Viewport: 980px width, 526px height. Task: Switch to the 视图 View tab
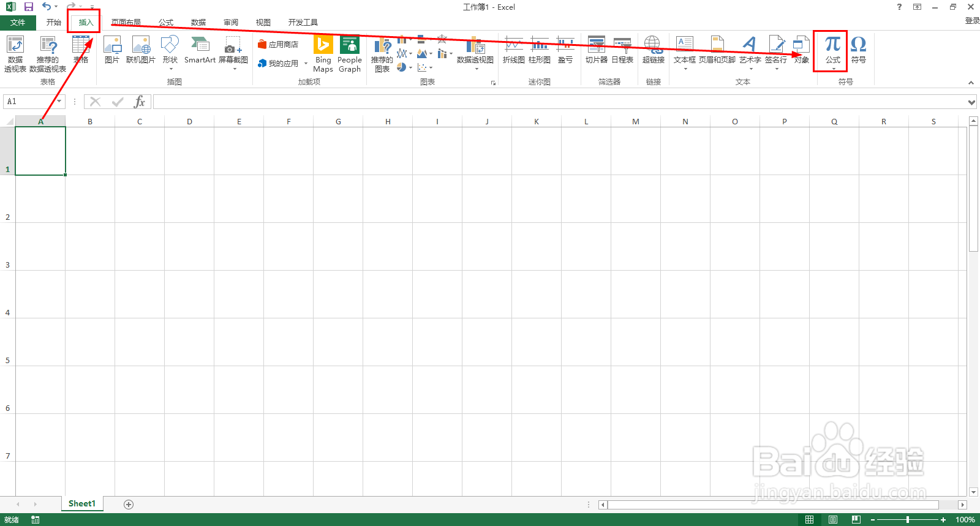tap(263, 23)
